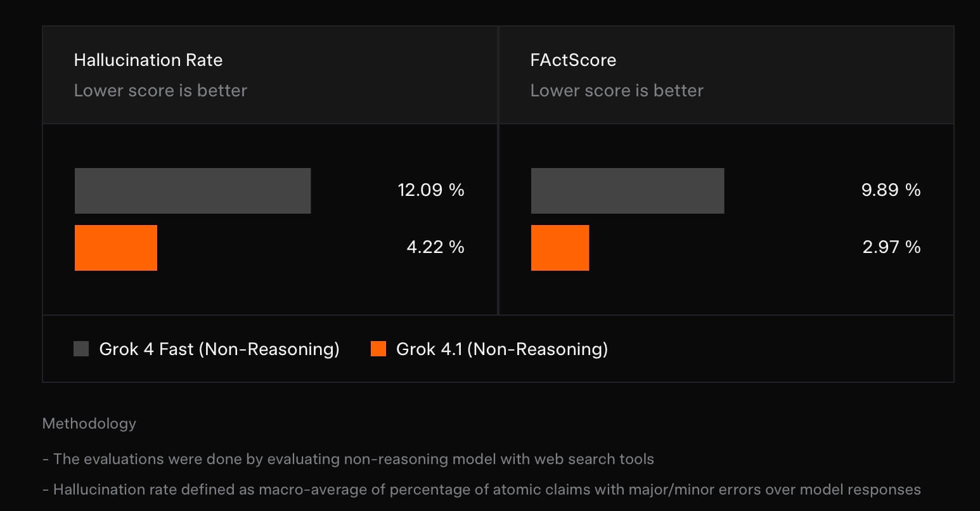Click the 9.89 % value label
The height and width of the screenshot is (511, 980).
point(891,190)
